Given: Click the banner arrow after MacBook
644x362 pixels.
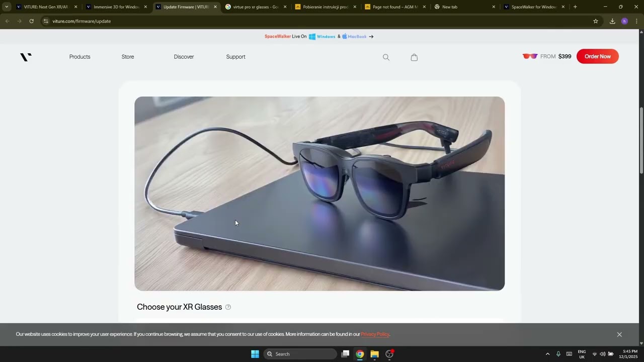Looking at the screenshot, I should click(371, 37).
